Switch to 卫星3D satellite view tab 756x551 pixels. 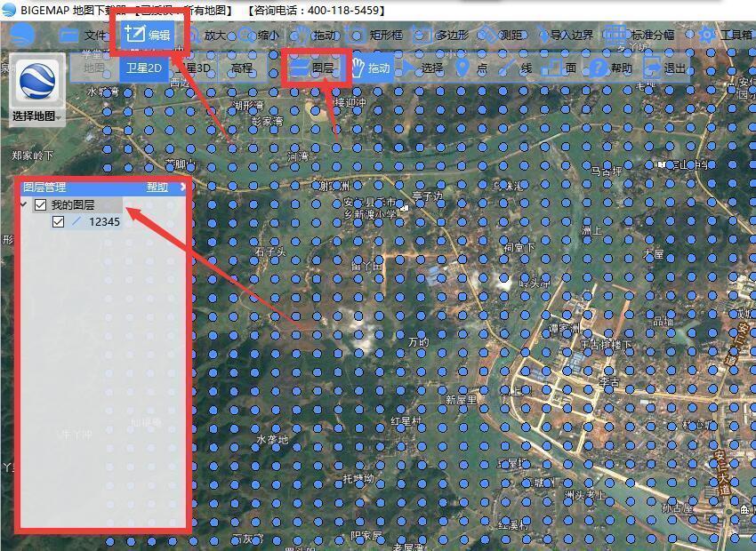pos(193,68)
